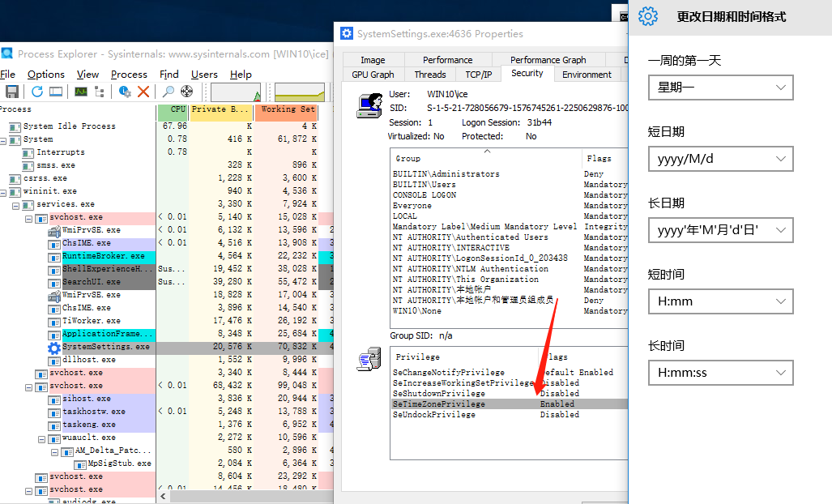Collapse the wuauclt.exe tree node
Viewport: 832px width, 504px height.
point(41,438)
